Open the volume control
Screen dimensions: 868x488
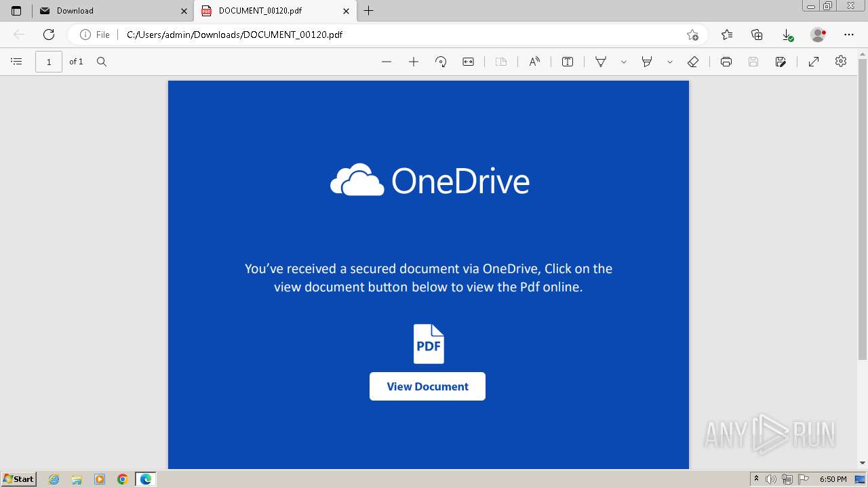771,479
